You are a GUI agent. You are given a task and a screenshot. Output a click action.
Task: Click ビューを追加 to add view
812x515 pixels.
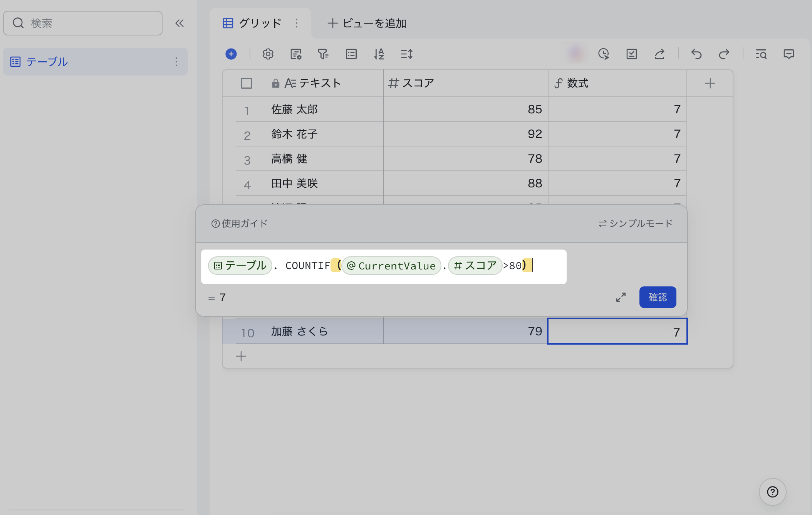click(367, 23)
